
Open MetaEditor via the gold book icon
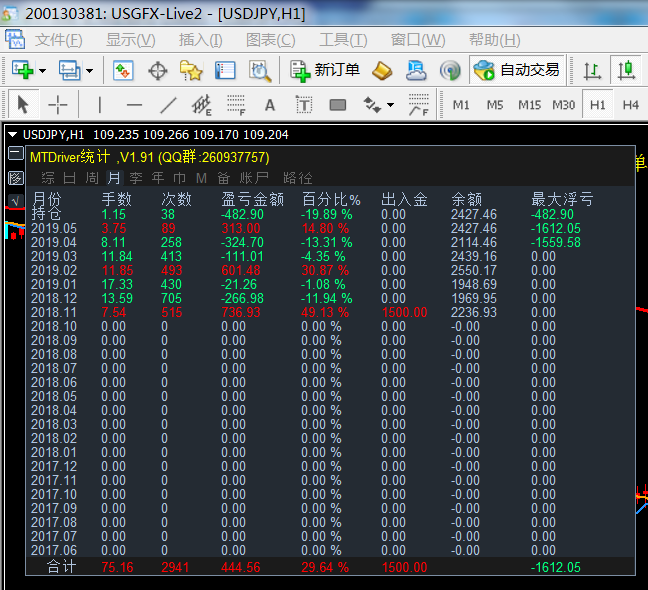(x=382, y=71)
